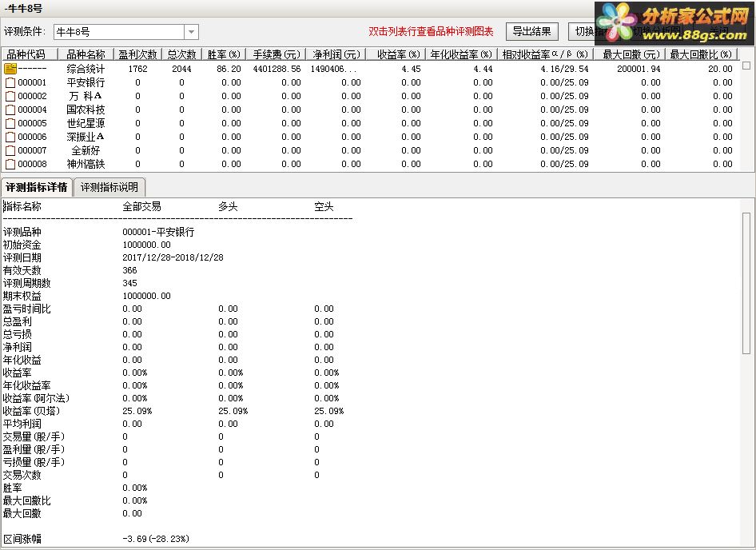Screen dimensions: 756x550
Task: Sort by the 最大回撤比(%) column header
Action: (x=702, y=54)
